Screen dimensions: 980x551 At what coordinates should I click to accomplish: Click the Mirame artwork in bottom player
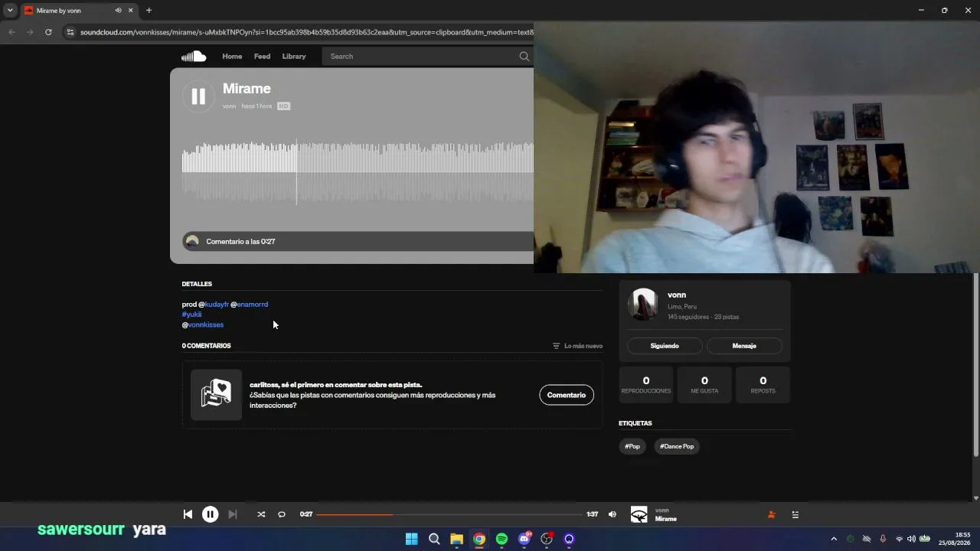click(x=639, y=514)
